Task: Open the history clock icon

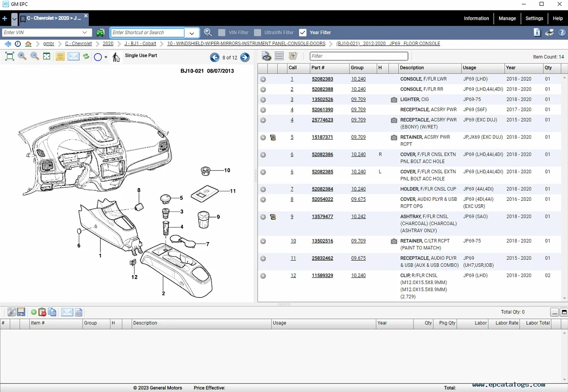Action: 18,44
